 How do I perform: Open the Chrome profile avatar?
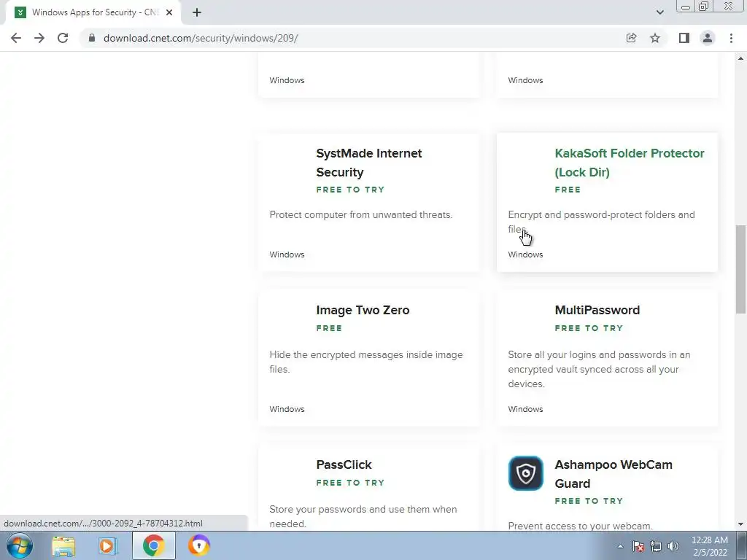click(x=708, y=38)
